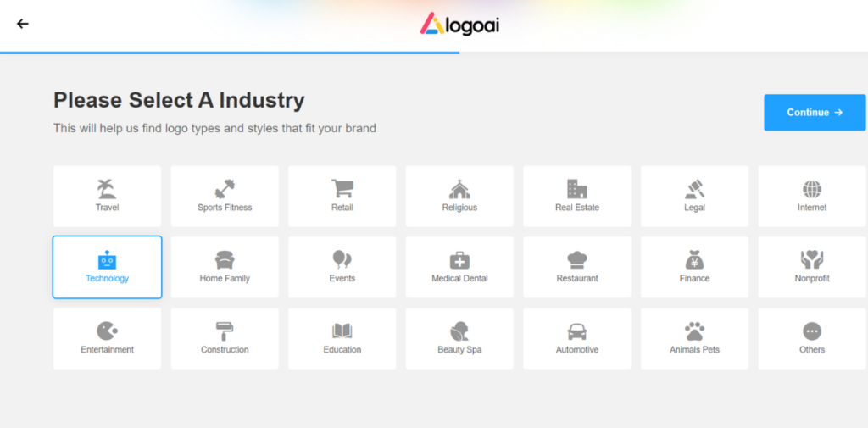The width and height of the screenshot is (868, 428).
Task: Select the Religious church icon
Action: pyautogui.click(x=459, y=189)
